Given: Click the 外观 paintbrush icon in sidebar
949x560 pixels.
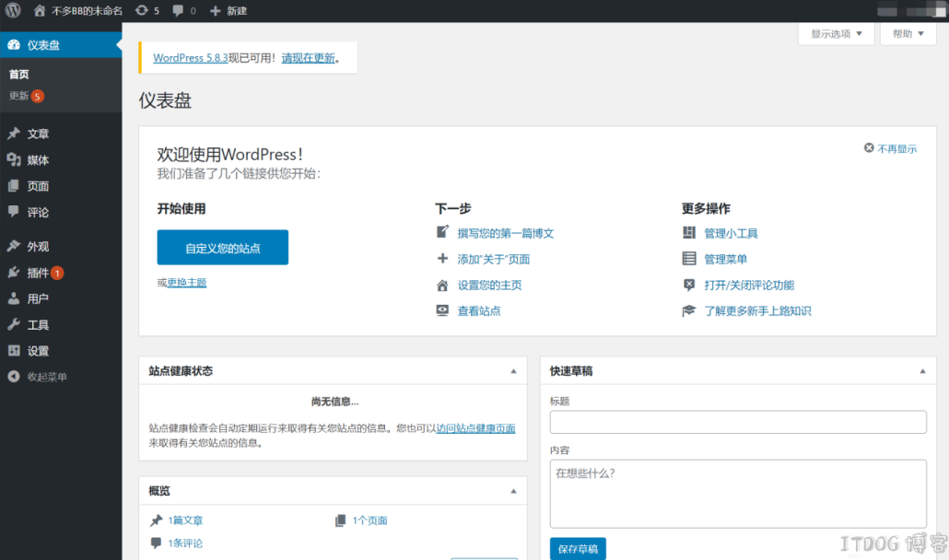Looking at the screenshot, I should click(14, 246).
